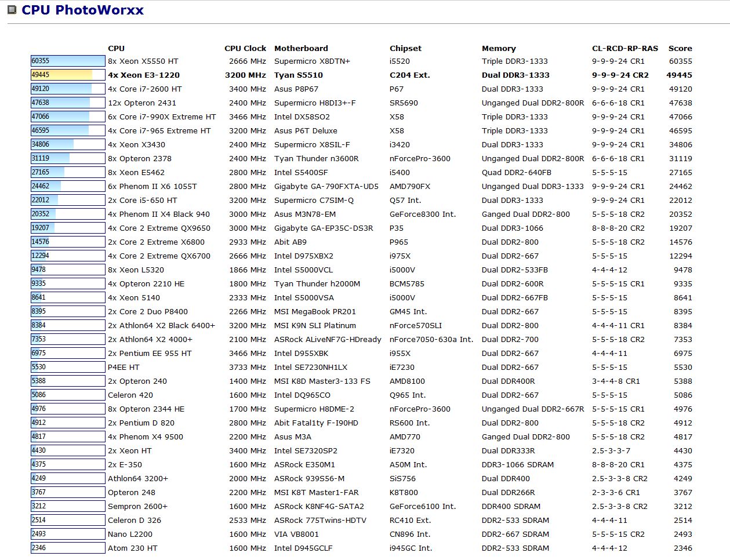
Task: Click 4x Phenom II X4 Black 940
Action: pos(159,214)
